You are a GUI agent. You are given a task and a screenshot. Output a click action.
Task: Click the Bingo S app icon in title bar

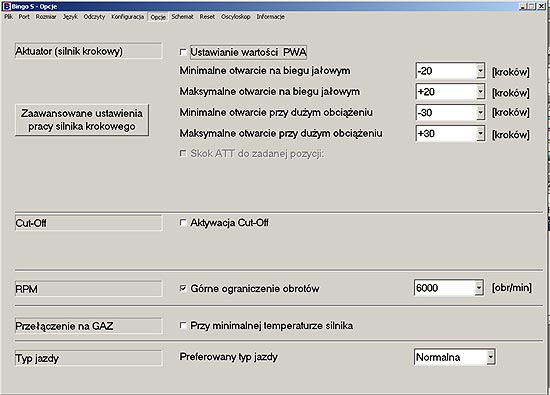(x=6, y=6)
